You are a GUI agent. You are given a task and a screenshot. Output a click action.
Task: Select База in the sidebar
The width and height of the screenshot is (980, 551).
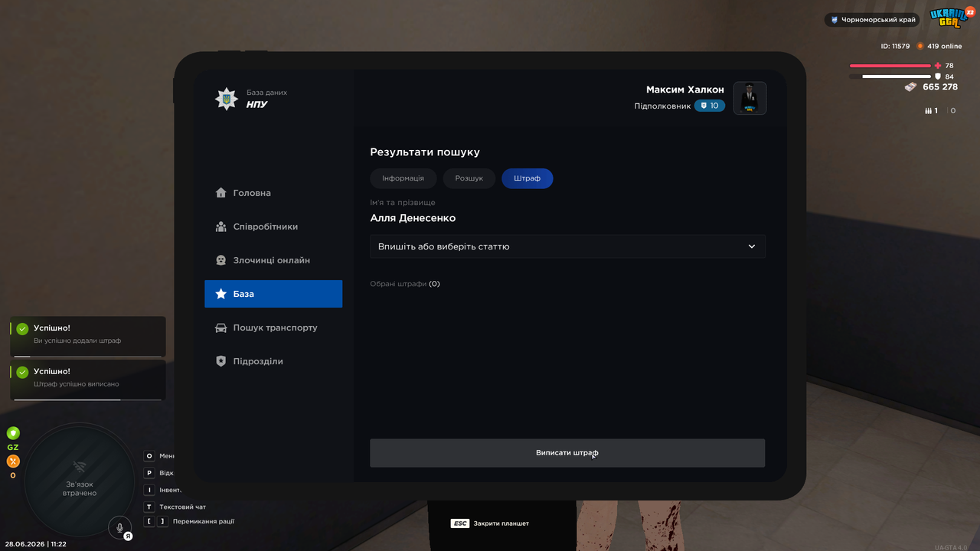point(273,294)
